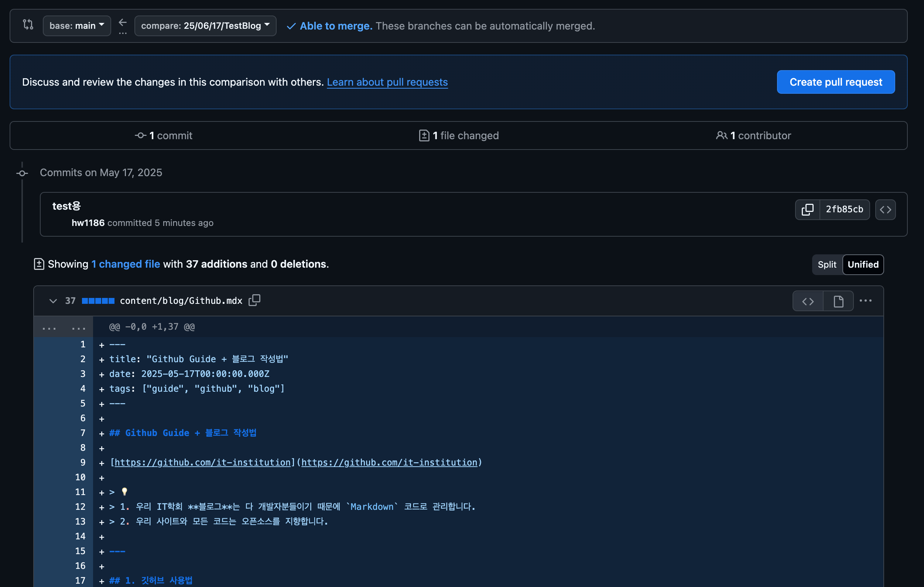
Task: Show source diff for Github.mdx
Action: coord(808,301)
